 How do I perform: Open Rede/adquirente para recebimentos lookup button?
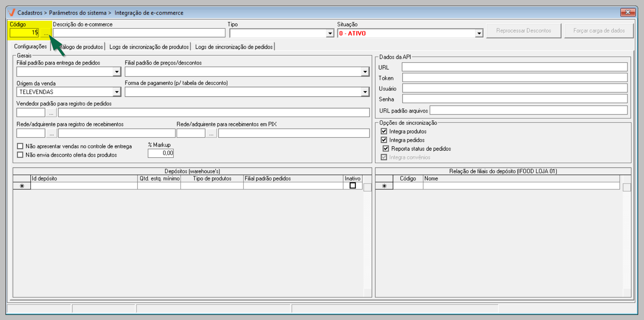(51, 133)
